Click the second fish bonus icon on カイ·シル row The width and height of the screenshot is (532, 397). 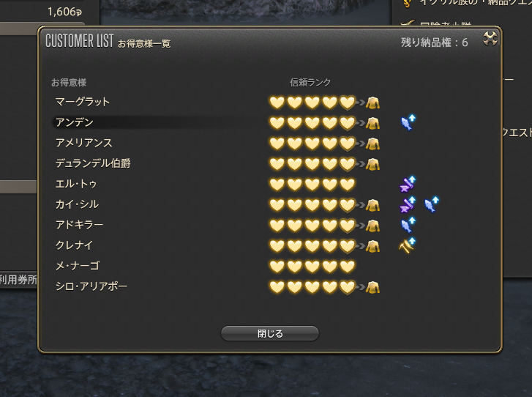[x=432, y=204]
